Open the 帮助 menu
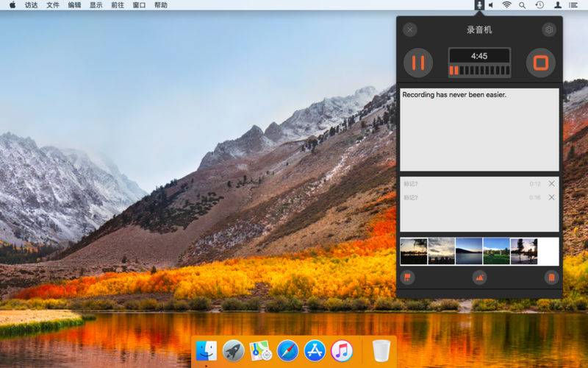The image size is (588, 368). pyautogui.click(x=161, y=5)
